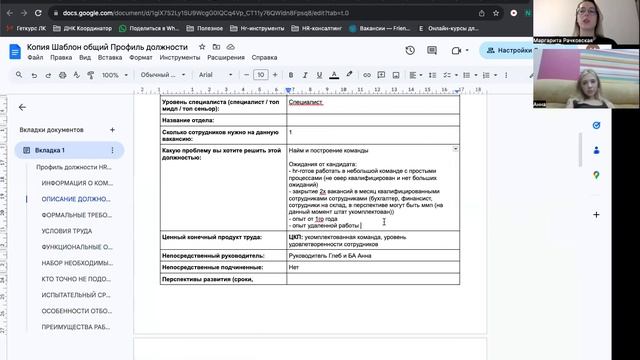Activate paint format tool
Viewport: 640px width, 360px height.
tap(91, 75)
